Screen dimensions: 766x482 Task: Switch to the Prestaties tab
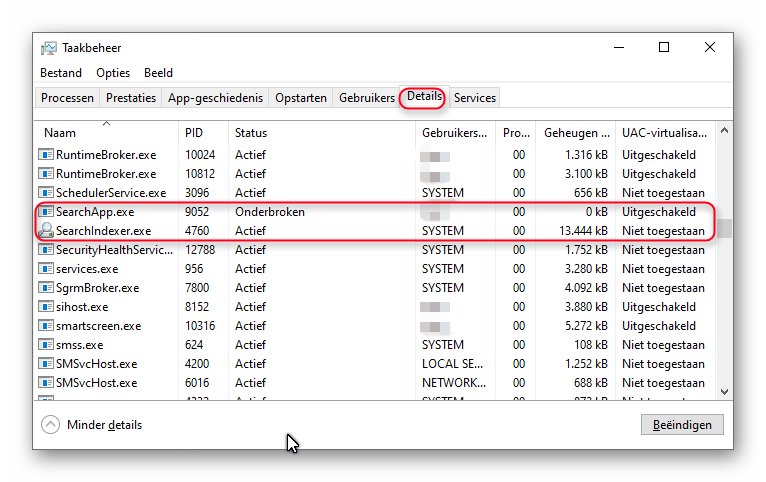point(131,98)
